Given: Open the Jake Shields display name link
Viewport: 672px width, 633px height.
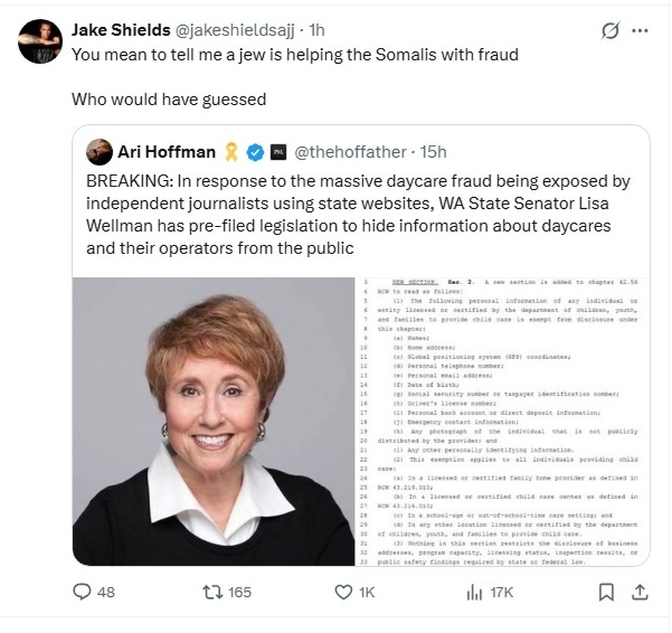Looking at the screenshot, I should point(119,30).
